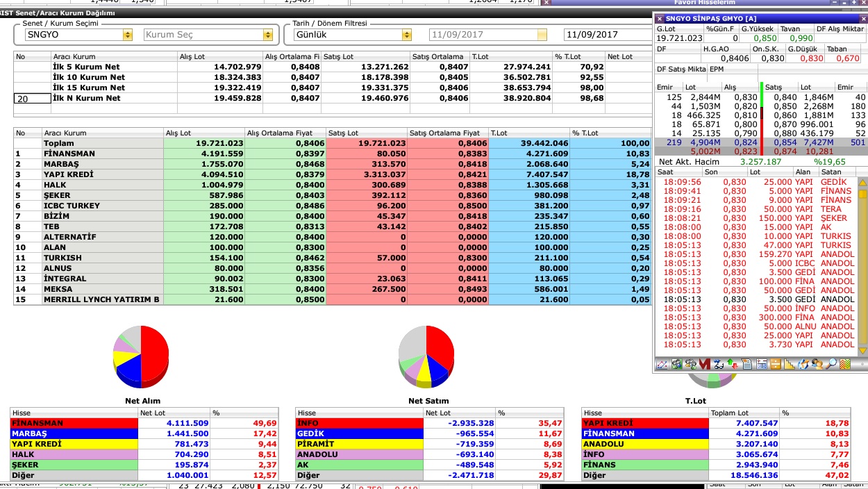Click the Favori Hisselerim window title bar

pos(705,3)
